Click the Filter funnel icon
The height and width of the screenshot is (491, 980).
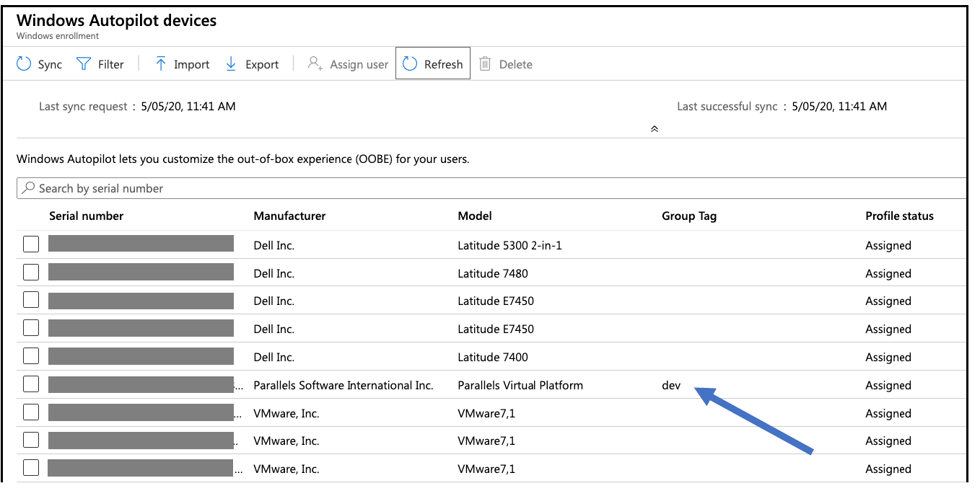[x=84, y=64]
